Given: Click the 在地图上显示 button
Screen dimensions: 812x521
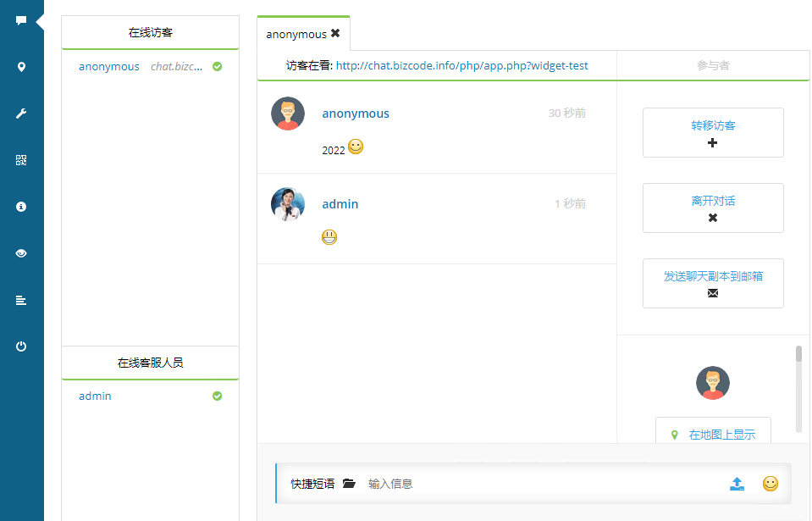Looking at the screenshot, I should coord(713,431).
